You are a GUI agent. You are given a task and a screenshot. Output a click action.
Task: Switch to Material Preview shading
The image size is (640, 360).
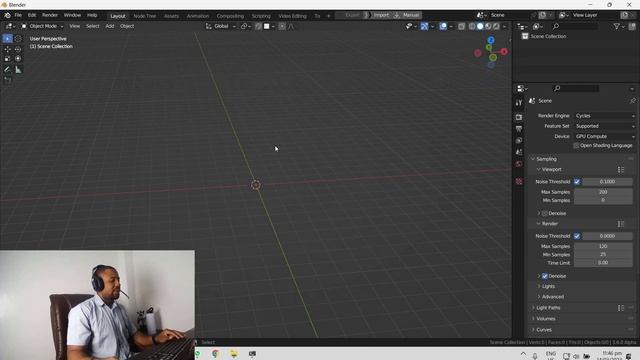coord(488,26)
